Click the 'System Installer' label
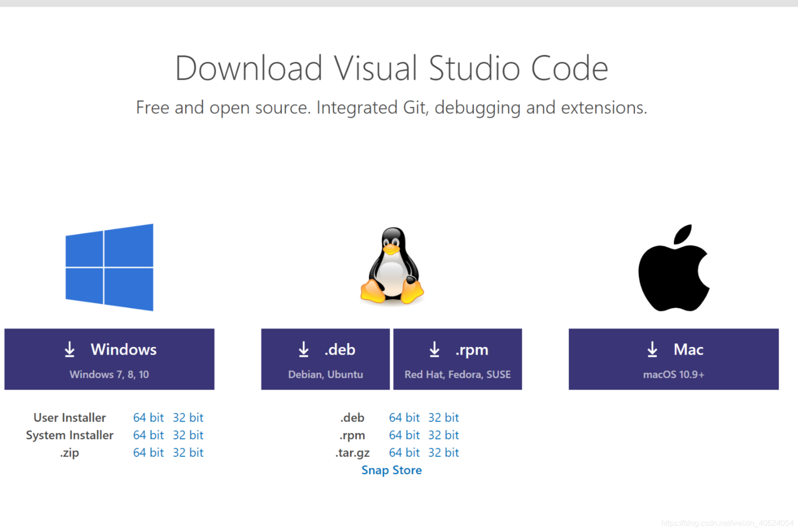The height and width of the screenshot is (532, 798). pos(70,435)
